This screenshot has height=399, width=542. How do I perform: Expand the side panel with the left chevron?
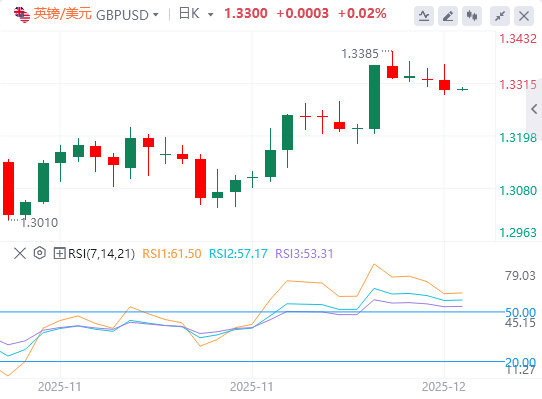[534, 109]
